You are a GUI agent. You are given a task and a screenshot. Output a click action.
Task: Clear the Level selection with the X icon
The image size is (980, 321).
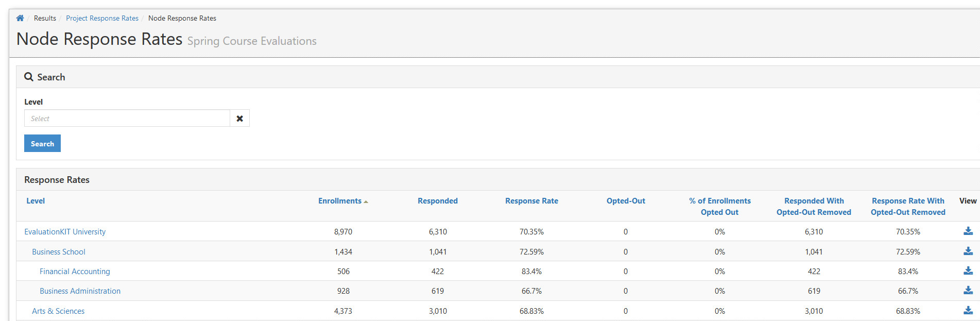(239, 119)
